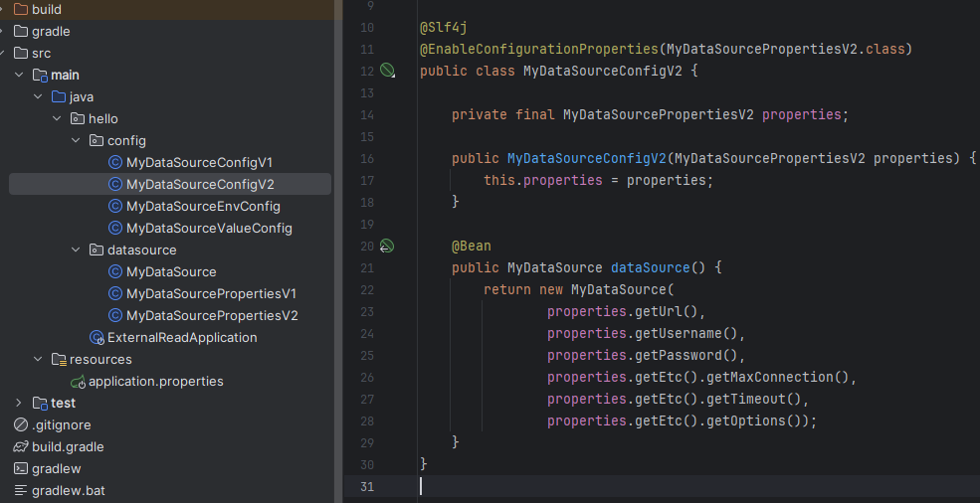980x503 pixels.
Task: Click the orange build folder icon
Action: tap(21, 9)
